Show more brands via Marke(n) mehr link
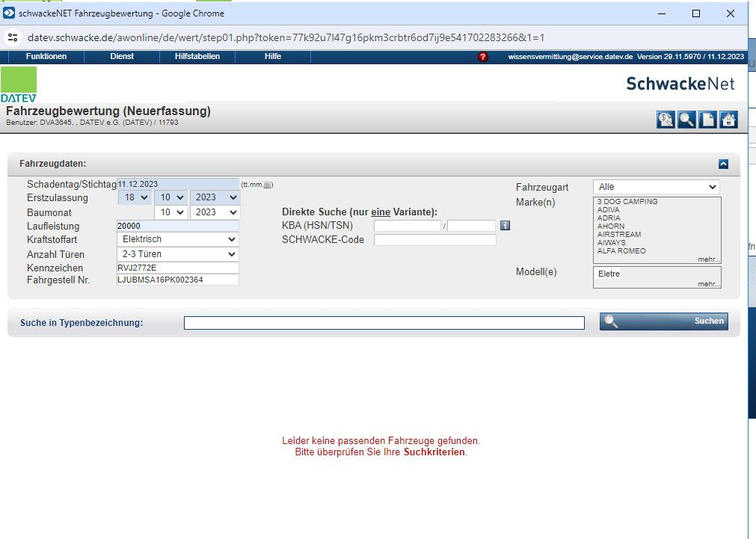 [x=708, y=259]
